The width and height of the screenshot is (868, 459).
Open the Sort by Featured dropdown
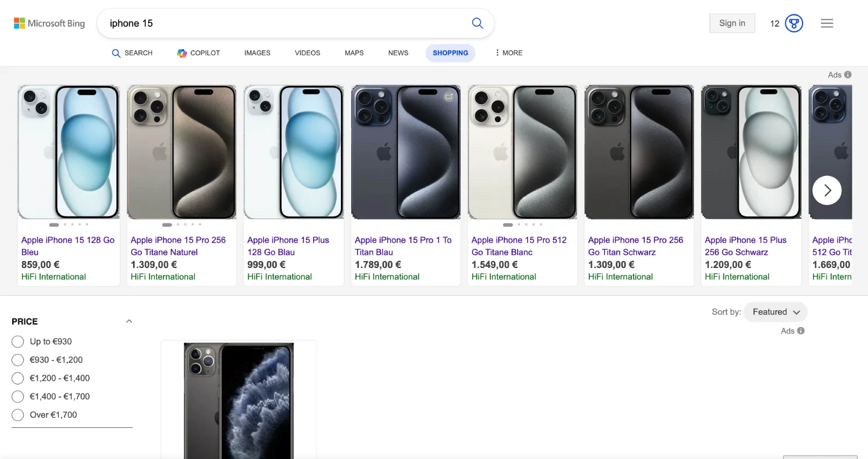point(775,312)
